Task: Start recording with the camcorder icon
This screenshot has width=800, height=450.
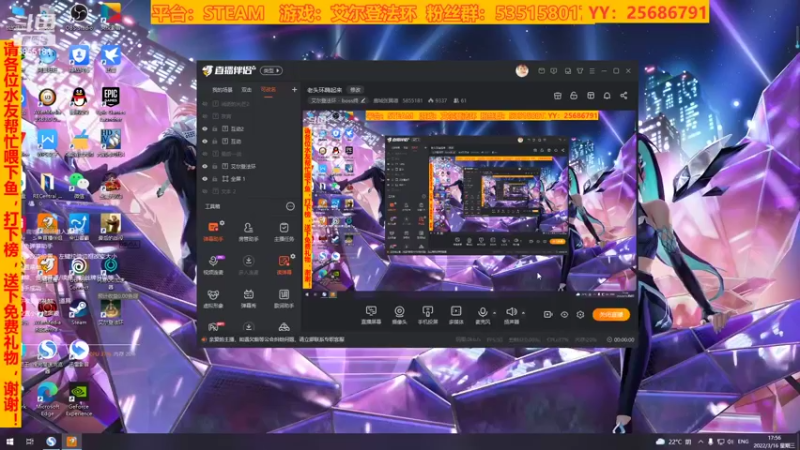Action: click(x=547, y=314)
